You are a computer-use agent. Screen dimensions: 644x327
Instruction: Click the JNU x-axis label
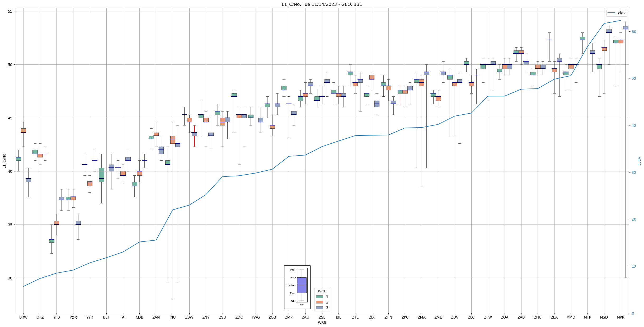[173, 317]
